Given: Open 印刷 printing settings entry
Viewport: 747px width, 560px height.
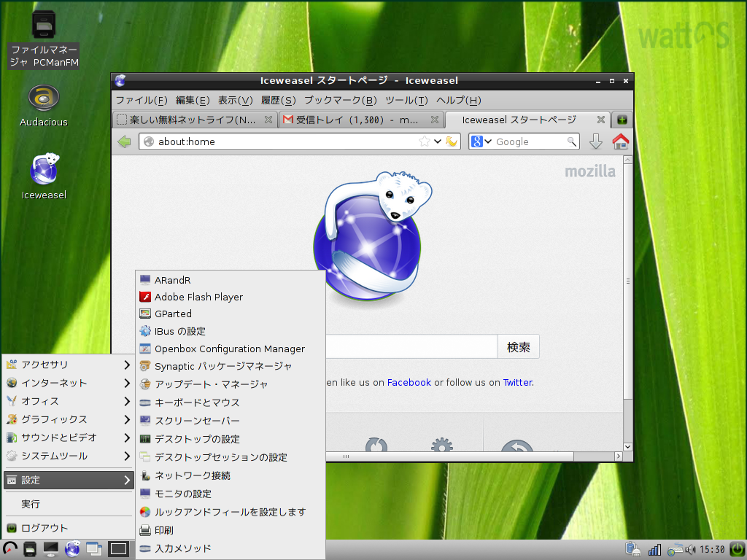Looking at the screenshot, I should pos(231,531).
